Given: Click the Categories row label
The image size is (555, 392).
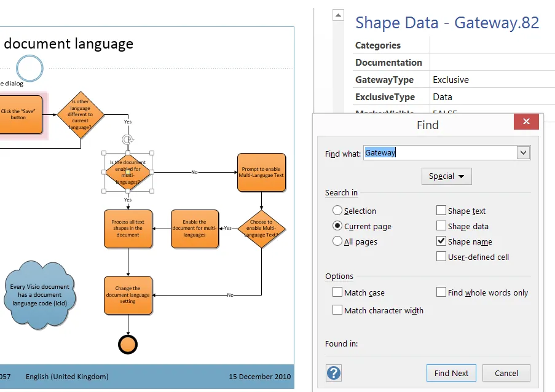Looking at the screenshot, I should click(x=377, y=45).
